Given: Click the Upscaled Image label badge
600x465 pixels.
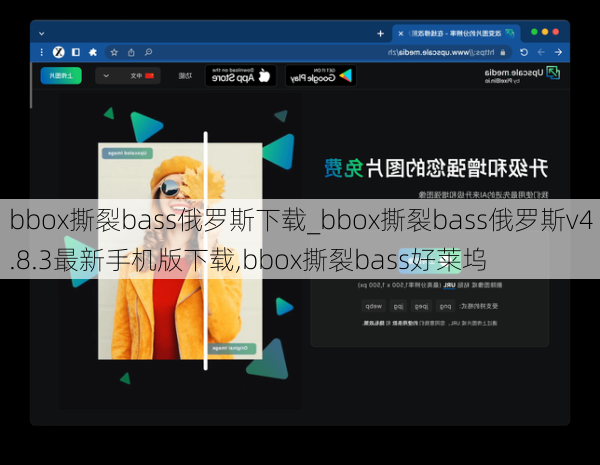Looking at the screenshot, I should 127,153.
